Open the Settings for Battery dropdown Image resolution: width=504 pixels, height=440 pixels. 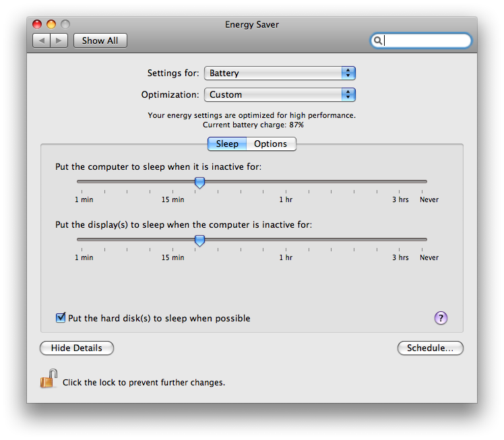click(x=280, y=73)
